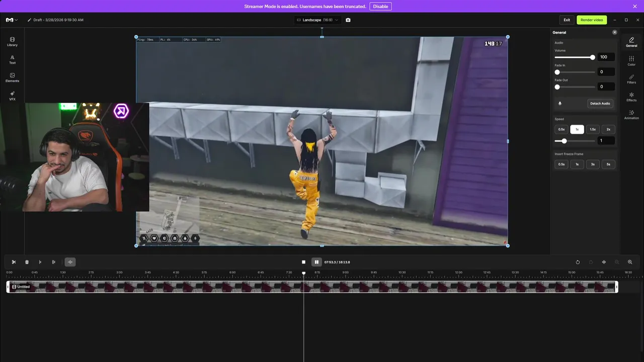Click the right trim handle of the Untitled clip
Viewport: 644px width, 362px height.
click(x=616, y=287)
